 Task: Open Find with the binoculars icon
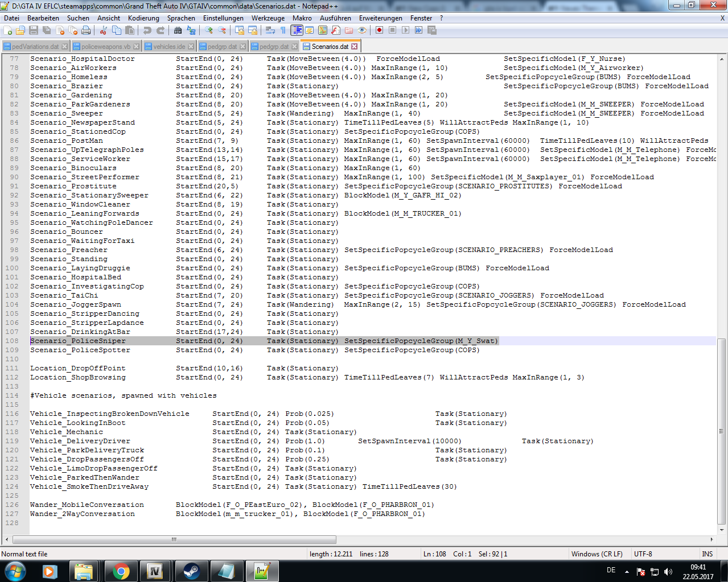[x=178, y=30]
